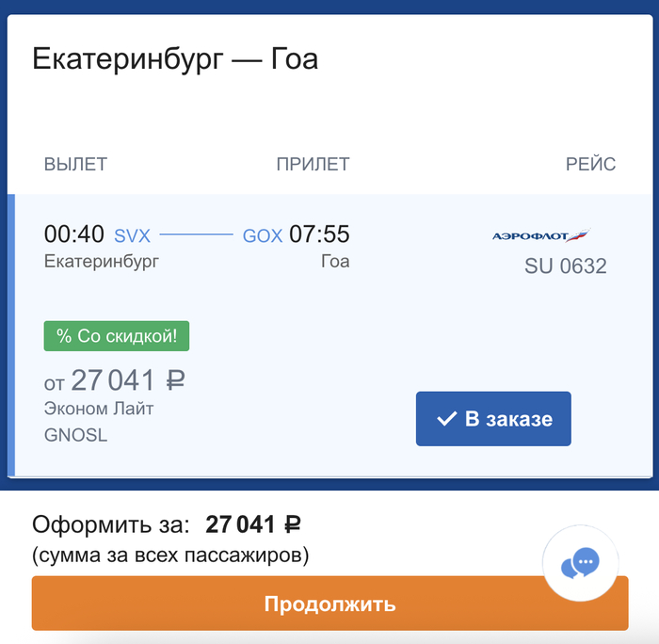Click flight number SU 0632
This screenshot has height=644, width=659.
tap(565, 267)
